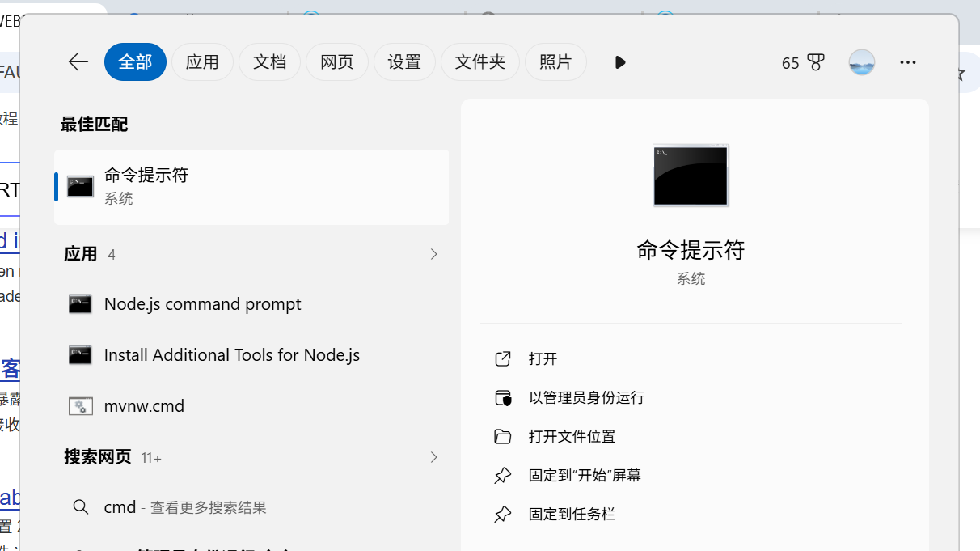This screenshot has width=980, height=551.
Task: Click the 最佳匹配 heading
Action: (94, 124)
